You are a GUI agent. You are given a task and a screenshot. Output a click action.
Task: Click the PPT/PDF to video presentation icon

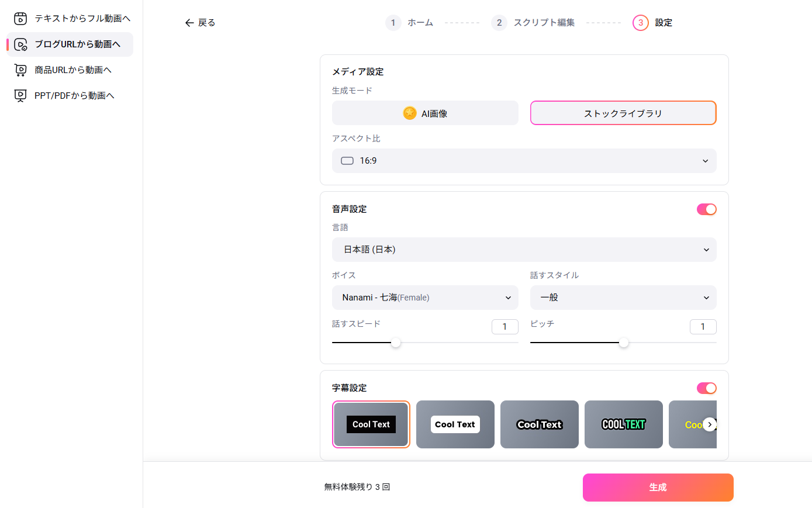[x=20, y=96]
